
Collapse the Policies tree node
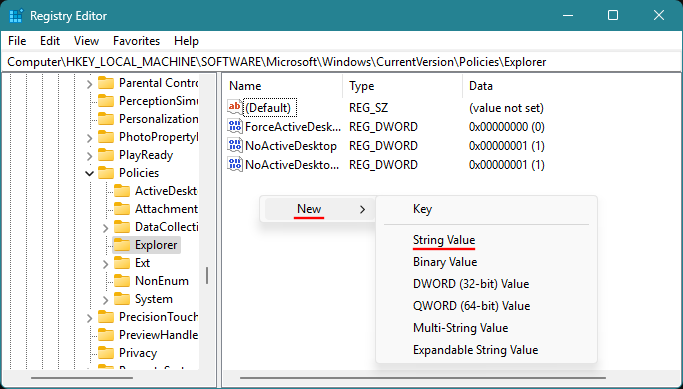tap(89, 173)
